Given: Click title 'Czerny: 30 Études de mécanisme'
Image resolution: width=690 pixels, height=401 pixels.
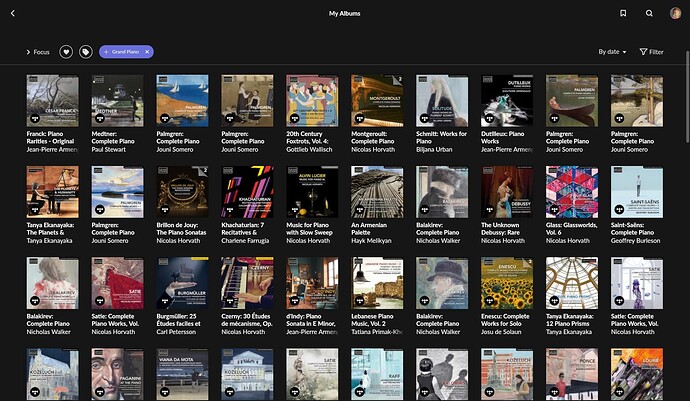Looking at the screenshot, I should 247,320.
